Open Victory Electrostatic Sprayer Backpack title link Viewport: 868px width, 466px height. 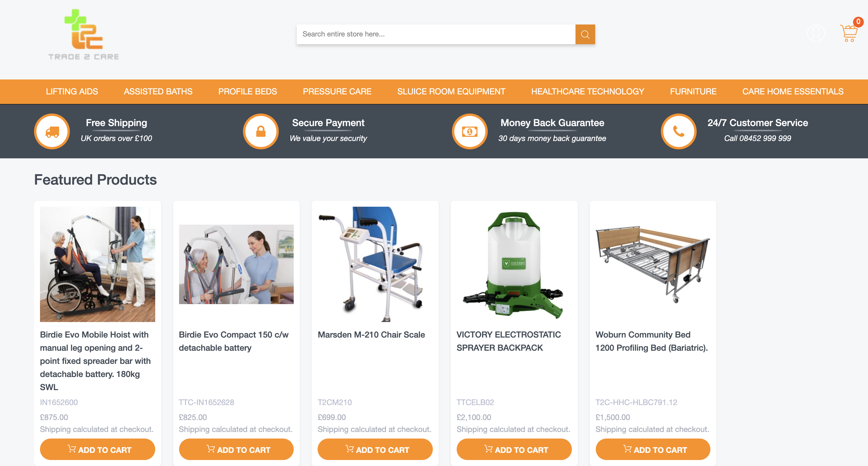point(508,341)
